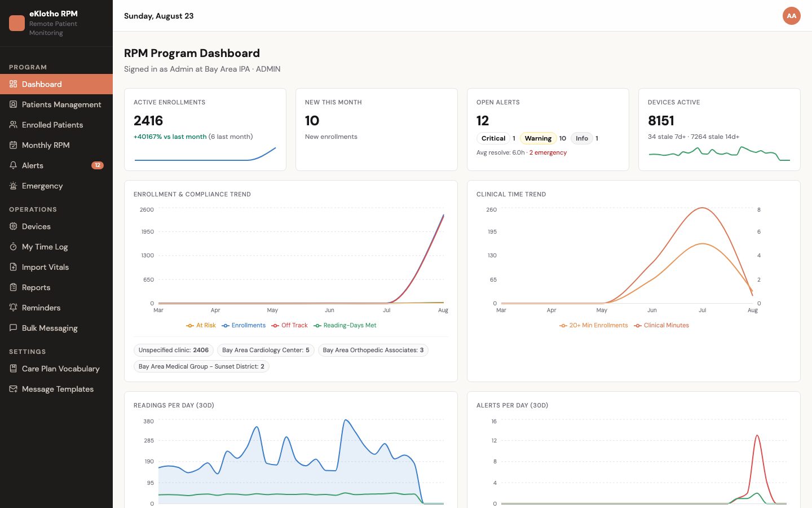Screen dimensions: 812x508
Task: Toggle the Reading-Days Met legend series
Action: [x=345, y=325]
